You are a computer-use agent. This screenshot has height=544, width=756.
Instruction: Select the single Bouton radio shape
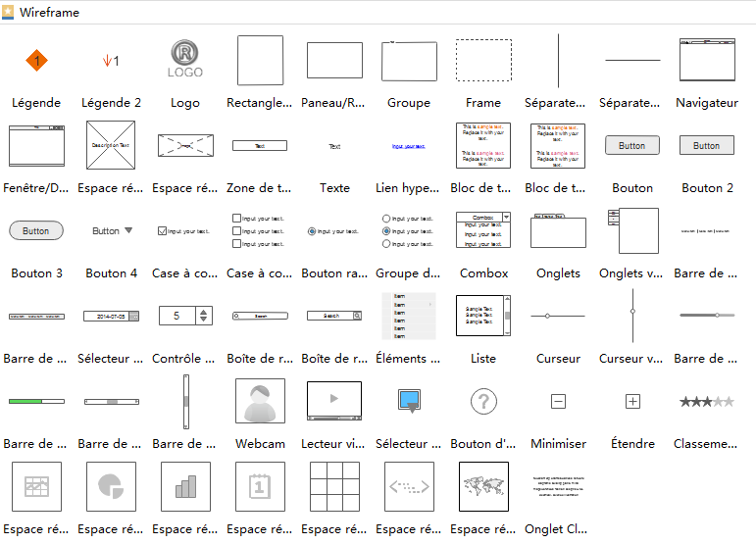334,231
